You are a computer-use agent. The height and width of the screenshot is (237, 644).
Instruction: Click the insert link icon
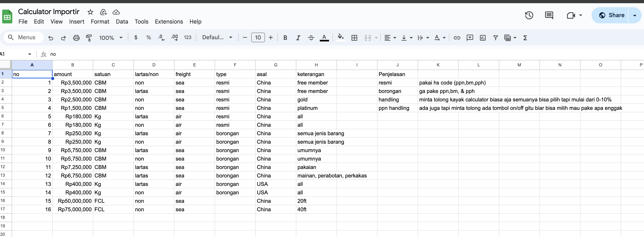[x=457, y=38]
